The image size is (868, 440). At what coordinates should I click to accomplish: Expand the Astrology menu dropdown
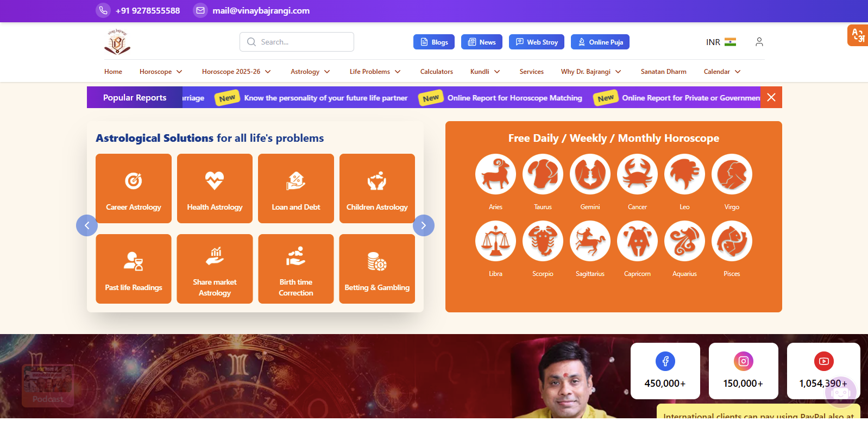tap(310, 72)
